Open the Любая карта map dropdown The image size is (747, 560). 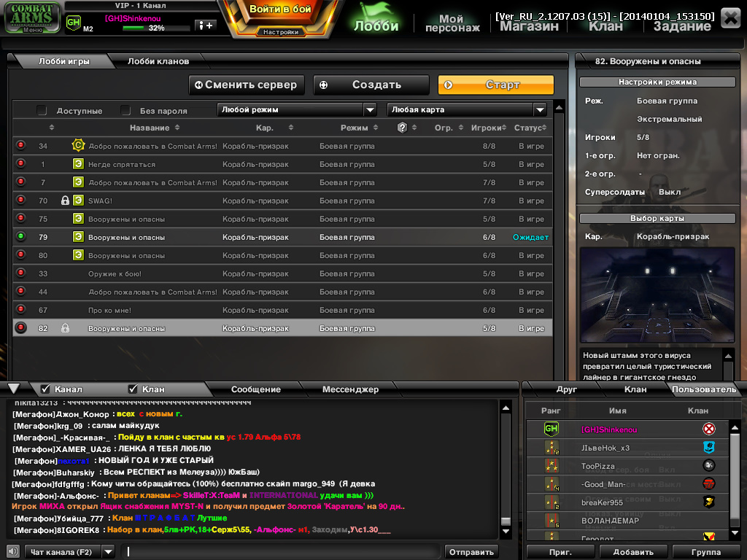pyautogui.click(x=467, y=109)
